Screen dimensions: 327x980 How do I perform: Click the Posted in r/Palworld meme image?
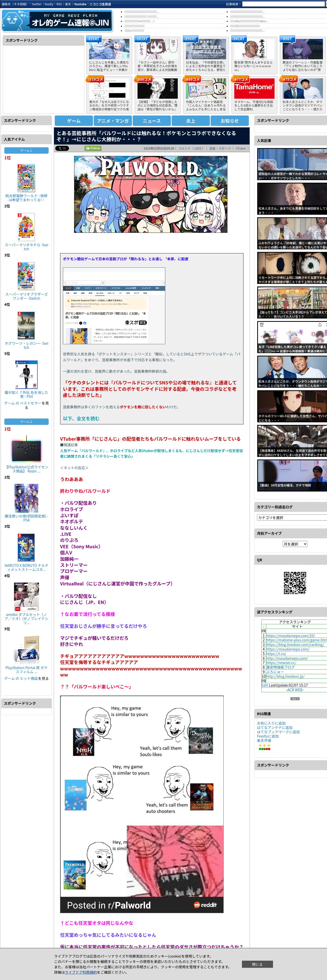click(142, 805)
